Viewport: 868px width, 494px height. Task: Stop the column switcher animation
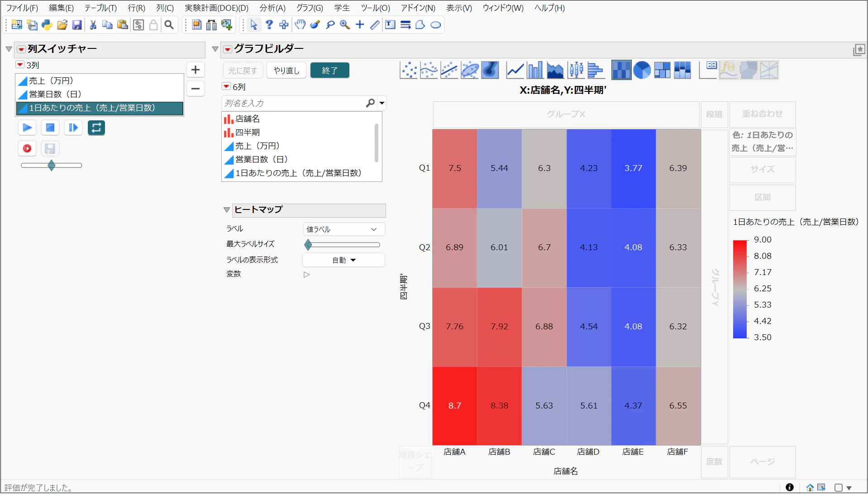[50, 128]
